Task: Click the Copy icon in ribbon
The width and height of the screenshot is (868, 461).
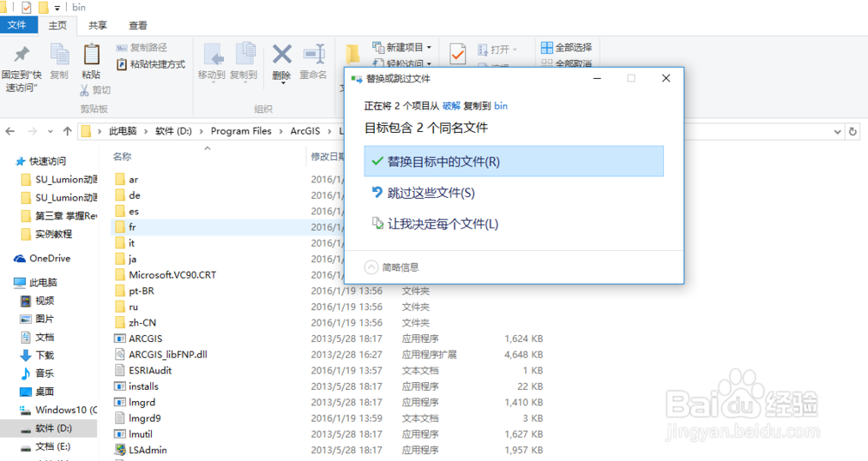Action: click(59, 55)
